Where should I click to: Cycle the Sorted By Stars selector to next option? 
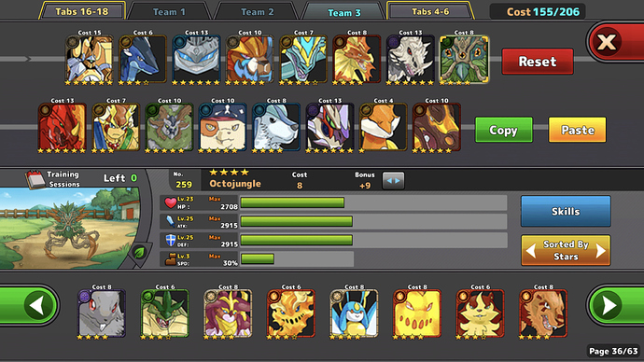[601, 250]
